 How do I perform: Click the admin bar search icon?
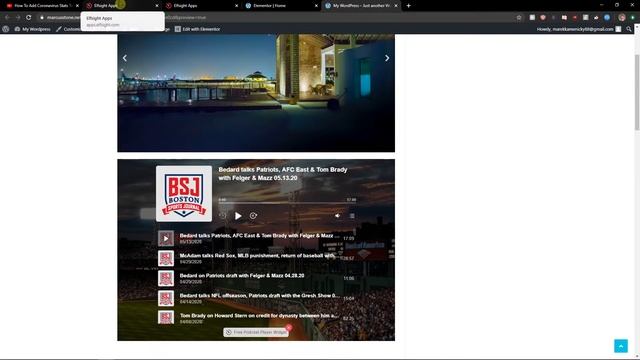(629, 29)
